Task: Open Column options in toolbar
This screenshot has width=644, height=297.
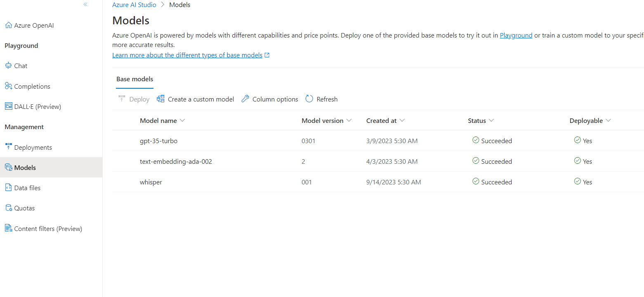Action: coord(270,99)
